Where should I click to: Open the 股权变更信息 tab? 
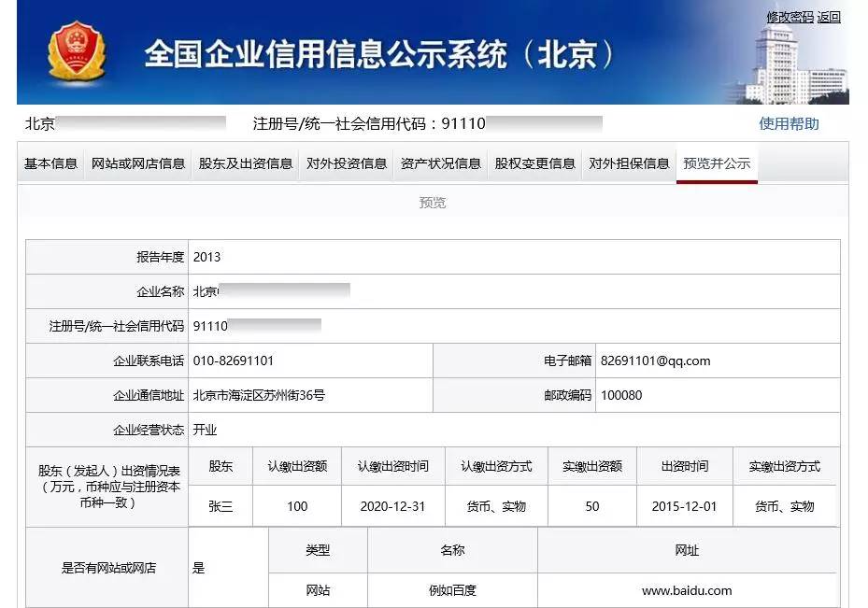(535, 163)
